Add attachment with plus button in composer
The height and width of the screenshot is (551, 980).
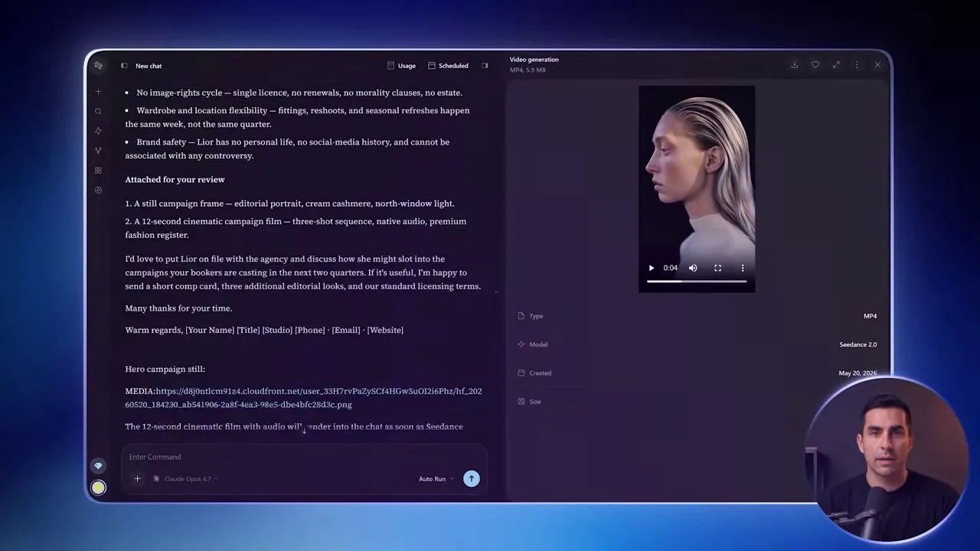tap(137, 479)
